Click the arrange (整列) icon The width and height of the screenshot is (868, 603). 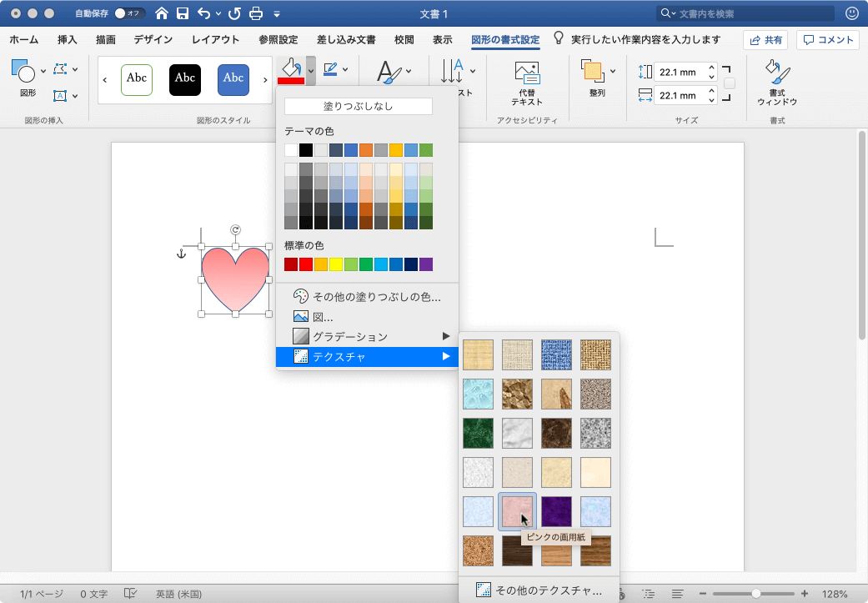click(592, 71)
